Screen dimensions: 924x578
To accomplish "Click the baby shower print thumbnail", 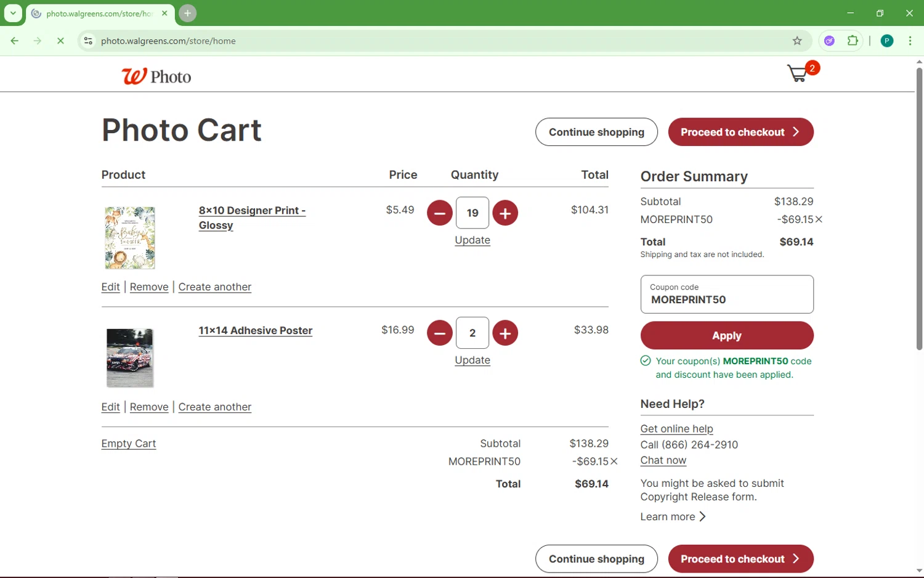I will (x=130, y=238).
